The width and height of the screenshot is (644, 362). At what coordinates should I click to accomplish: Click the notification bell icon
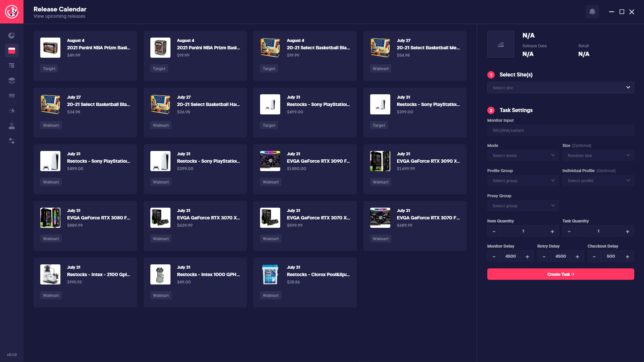(x=592, y=12)
